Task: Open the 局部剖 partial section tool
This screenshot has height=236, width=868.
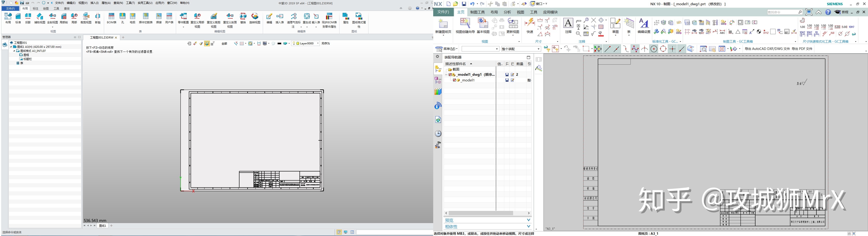Action: 64,18
